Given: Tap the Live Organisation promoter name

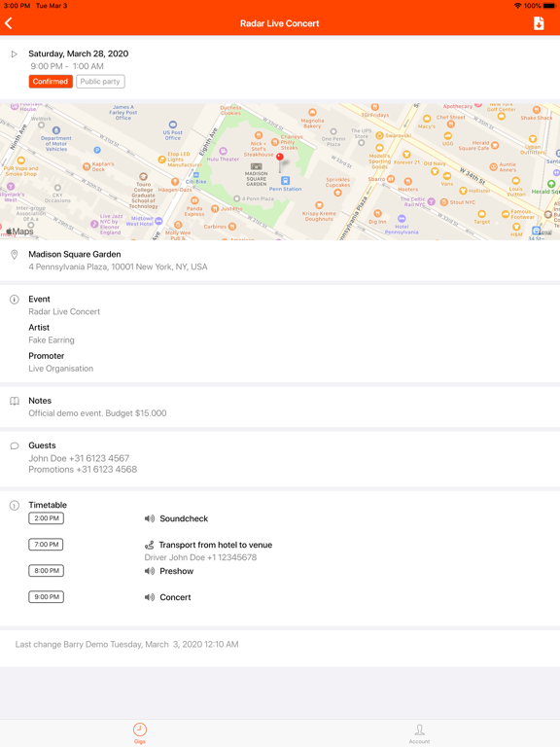Looking at the screenshot, I should (61, 369).
